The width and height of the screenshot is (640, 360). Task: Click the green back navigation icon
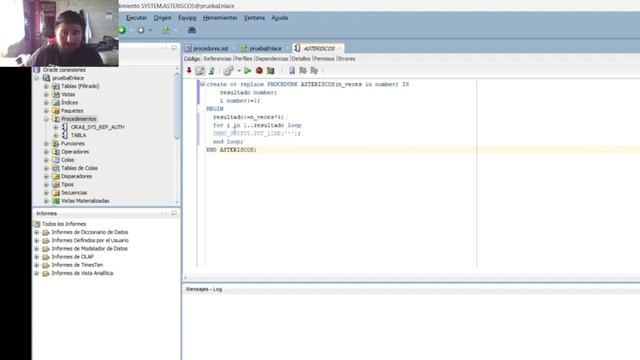tap(122, 30)
